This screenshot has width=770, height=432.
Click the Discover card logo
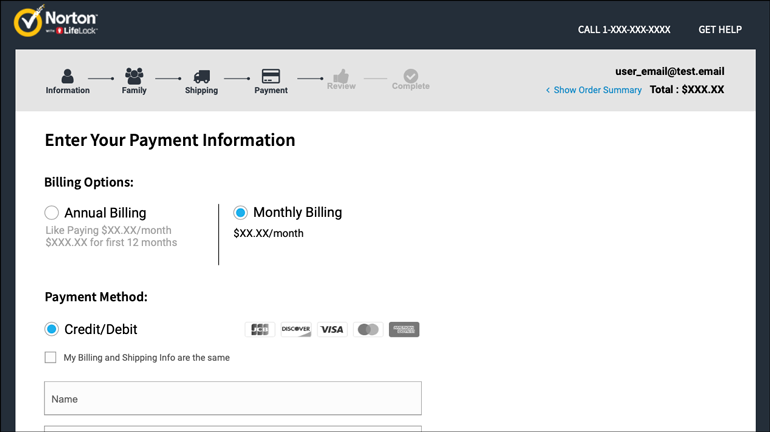(296, 329)
